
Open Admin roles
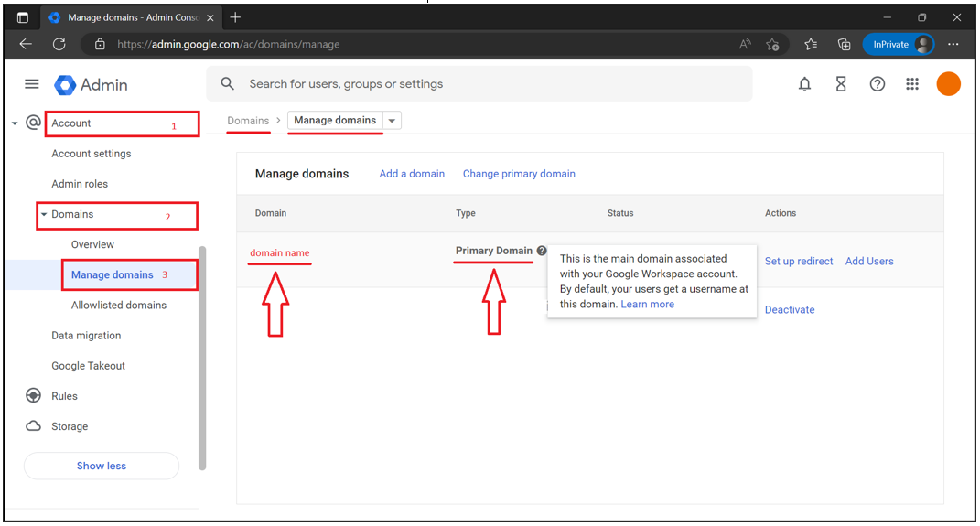tap(80, 184)
